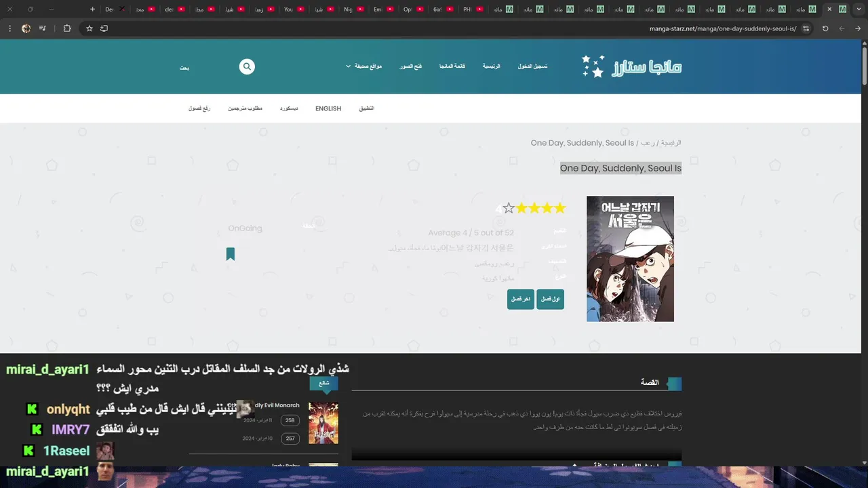
Task: Click the OnGoing status text
Action: pos(245,228)
